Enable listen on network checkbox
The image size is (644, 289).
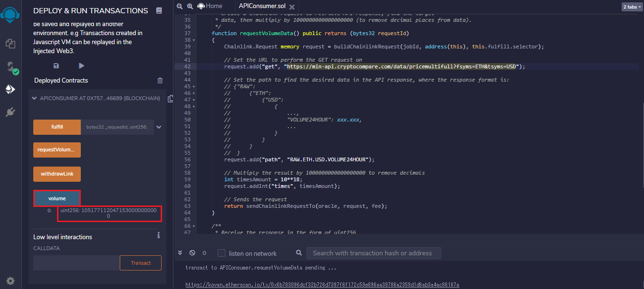[x=221, y=253]
